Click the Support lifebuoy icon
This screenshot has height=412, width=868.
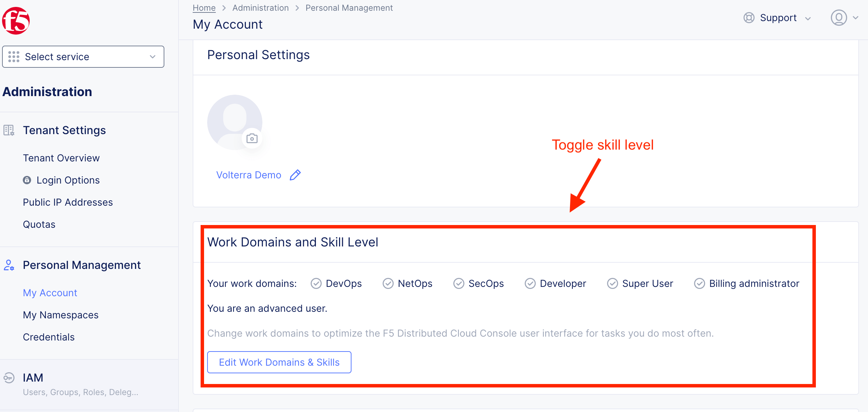[x=749, y=18]
